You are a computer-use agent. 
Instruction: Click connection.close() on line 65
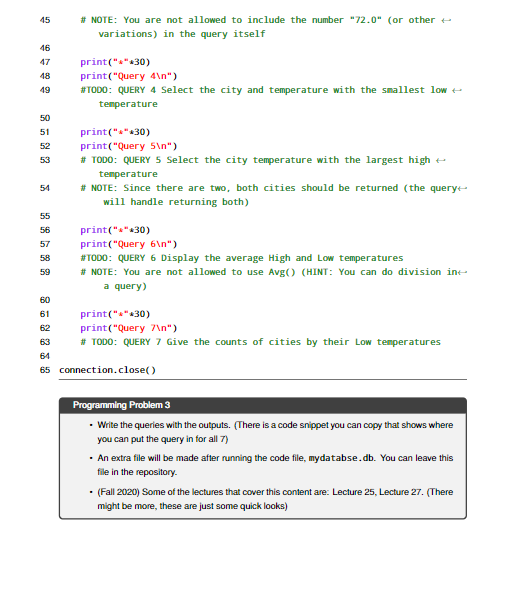point(107,370)
